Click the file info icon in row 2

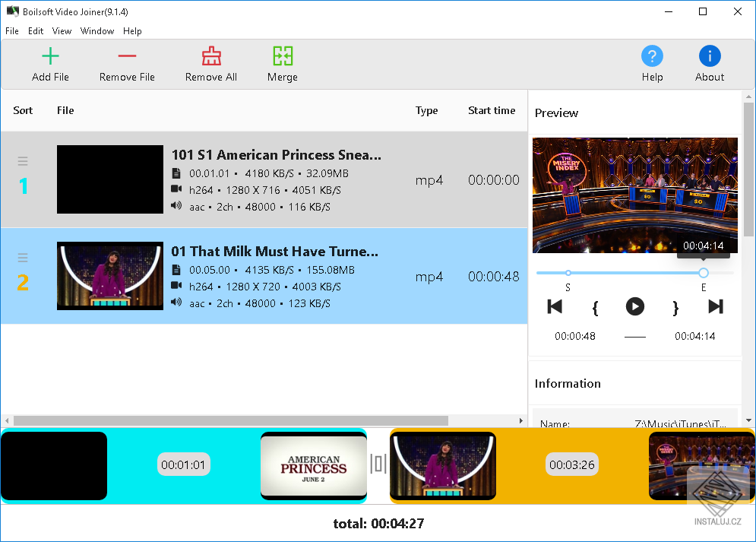[x=176, y=270]
